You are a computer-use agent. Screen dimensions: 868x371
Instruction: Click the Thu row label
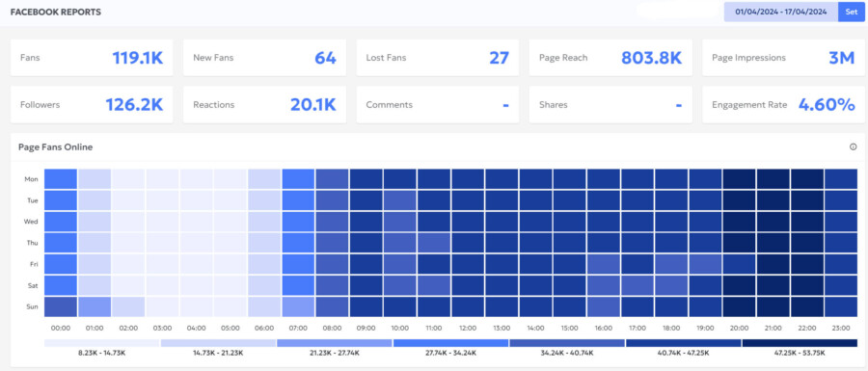pos(32,243)
